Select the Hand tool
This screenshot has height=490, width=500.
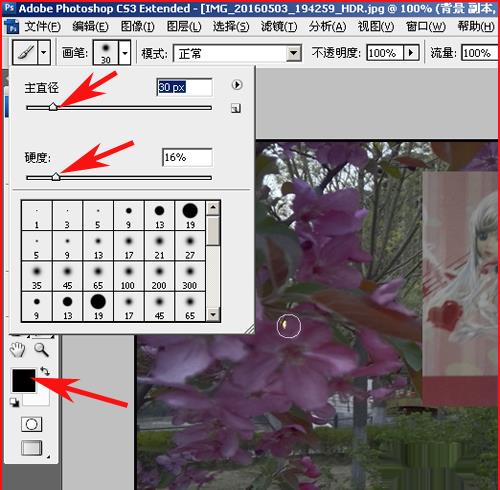point(17,350)
